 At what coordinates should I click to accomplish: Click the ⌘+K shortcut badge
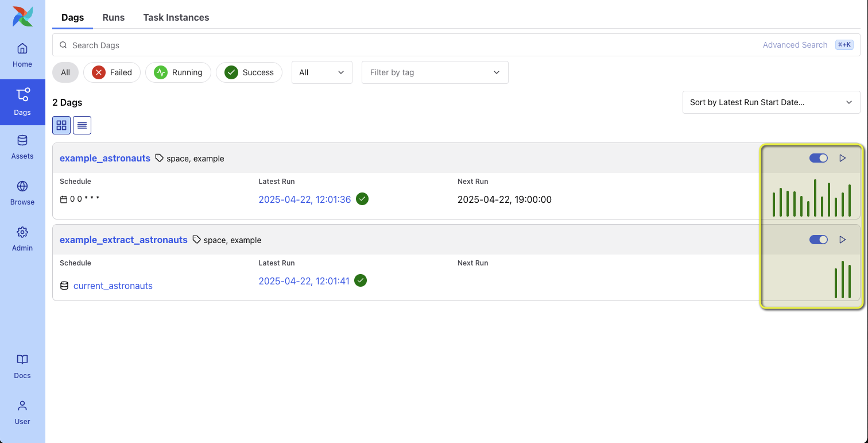844,45
